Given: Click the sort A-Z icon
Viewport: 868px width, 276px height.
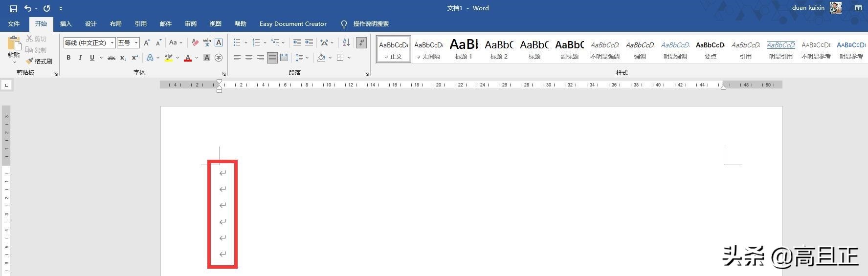Looking at the screenshot, I should click(x=346, y=42).
